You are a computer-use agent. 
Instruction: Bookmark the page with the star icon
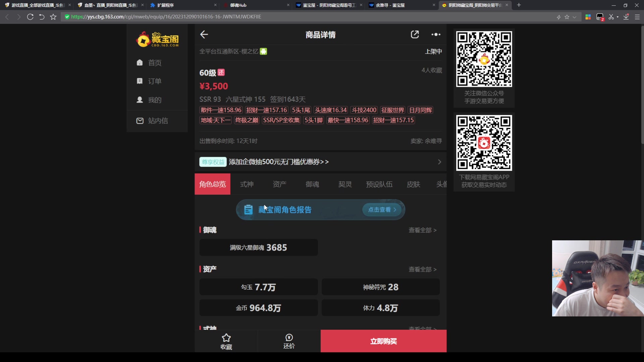[x=53, y=17]
